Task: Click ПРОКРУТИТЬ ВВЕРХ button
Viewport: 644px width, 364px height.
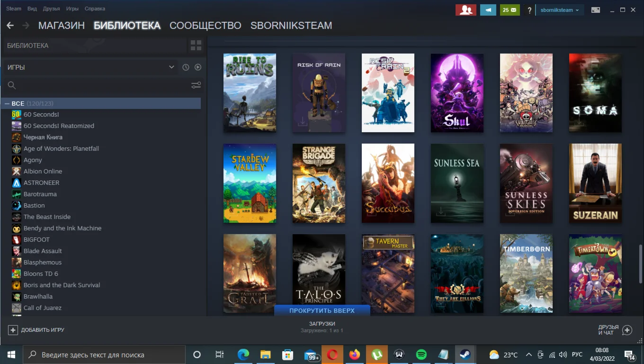Action: (x=322, y=310)
